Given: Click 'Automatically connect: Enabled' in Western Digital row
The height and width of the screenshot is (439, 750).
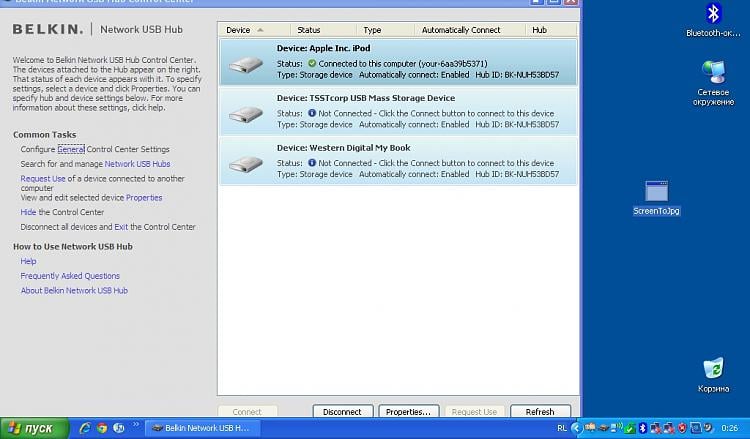Looking at the screenshot, I should (x=414, y=174).
